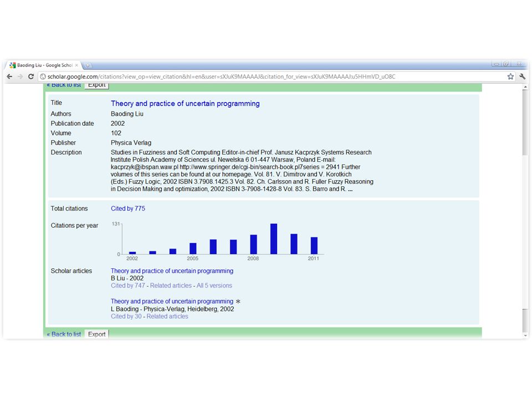Viewport: 532px width, 399px height.
Task: Minimize the Chrome window
Action: click(497, 64)
